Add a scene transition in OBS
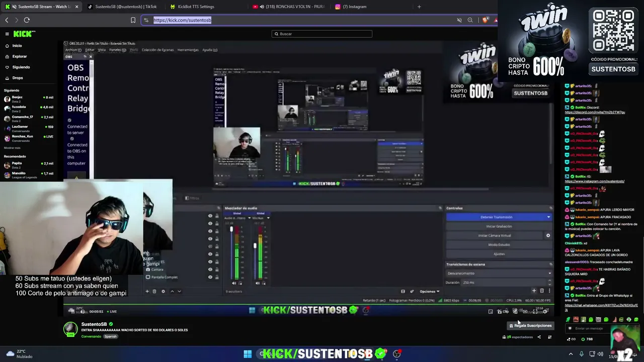The image size is (644, 362). [534, 291]
